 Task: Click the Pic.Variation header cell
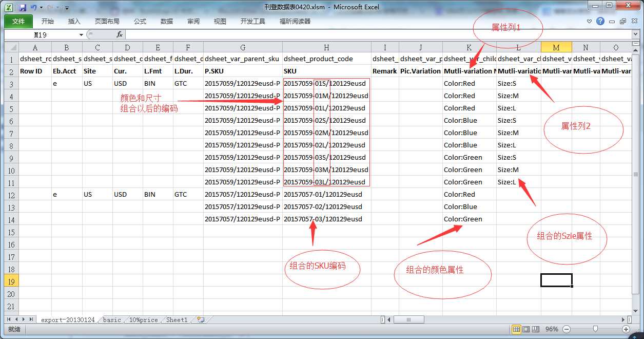click(420, 71)
